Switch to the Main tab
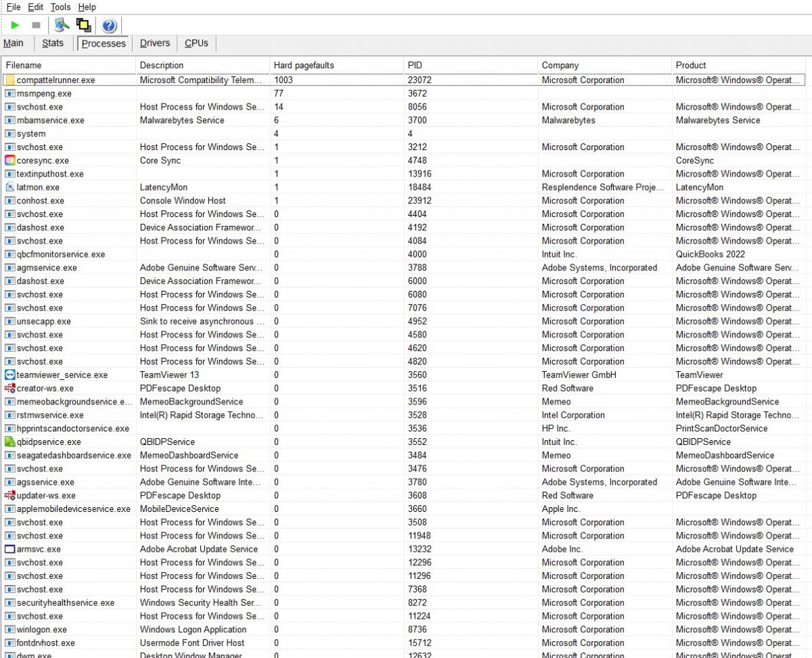 coord(14,43)
